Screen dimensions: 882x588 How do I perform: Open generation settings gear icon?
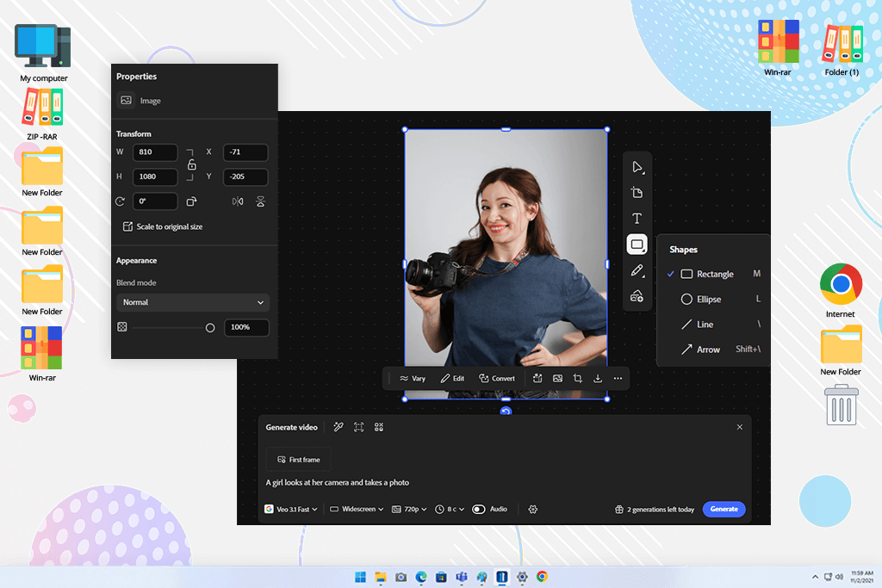532,510
